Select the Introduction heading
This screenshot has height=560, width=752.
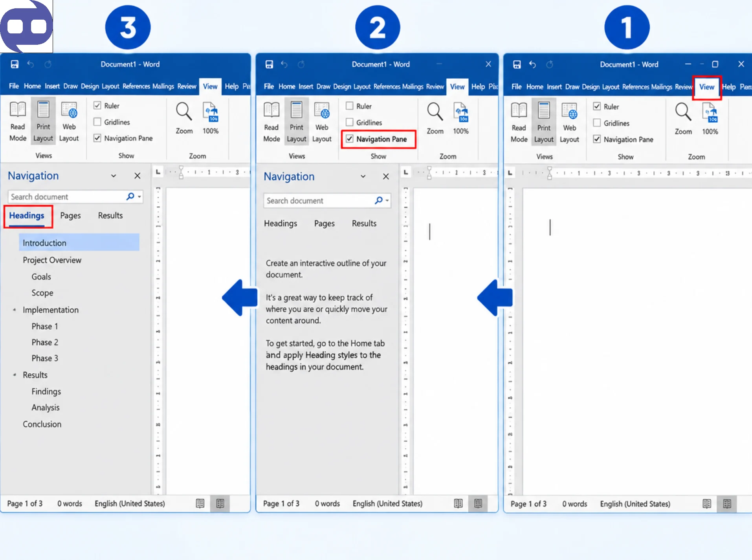(79, 242)
